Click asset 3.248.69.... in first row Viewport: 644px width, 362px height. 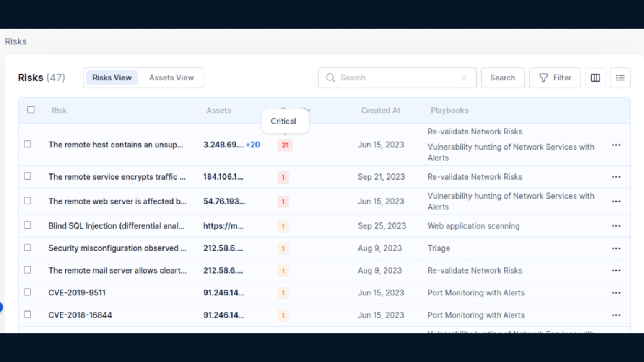point(223,145)
